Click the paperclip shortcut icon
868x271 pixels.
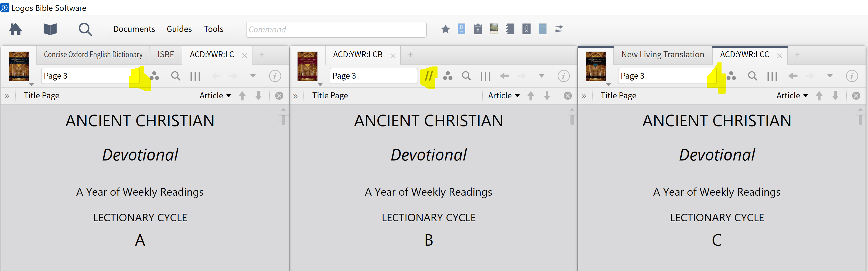526,29
